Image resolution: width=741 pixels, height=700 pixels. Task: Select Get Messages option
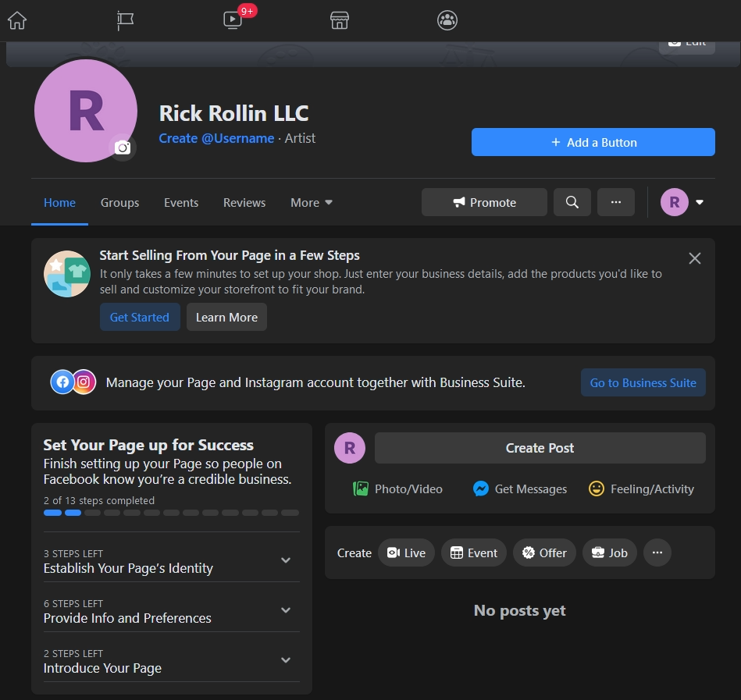click(x=520, y=489)
